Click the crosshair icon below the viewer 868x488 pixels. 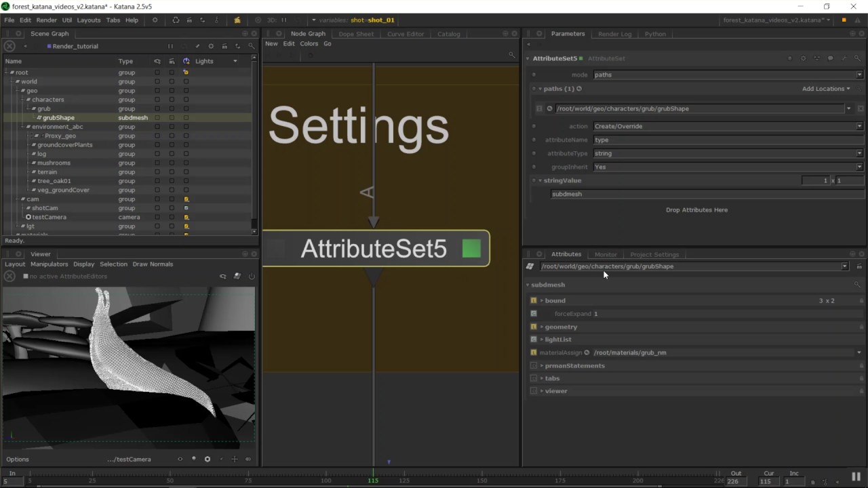coord(235,459)
